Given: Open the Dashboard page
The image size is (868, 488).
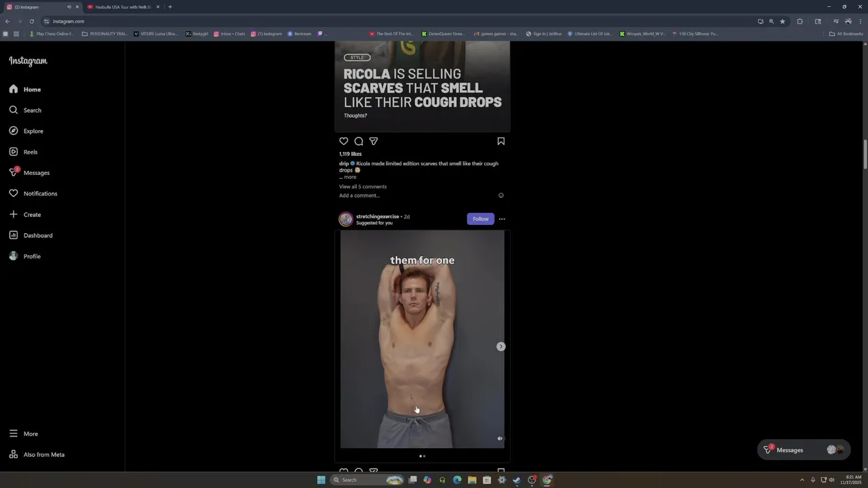Looking at the screenshot, I should point(31,235).
